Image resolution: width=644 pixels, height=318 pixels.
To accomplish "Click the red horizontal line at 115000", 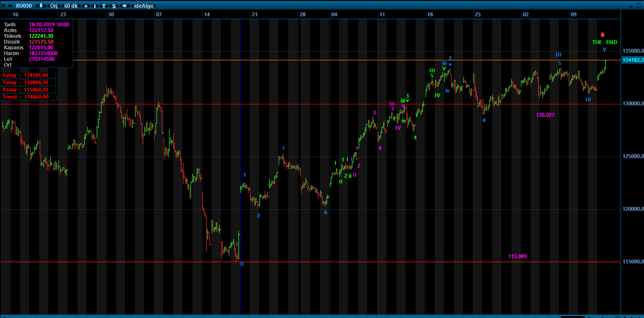I will click(x=383, y=262).
